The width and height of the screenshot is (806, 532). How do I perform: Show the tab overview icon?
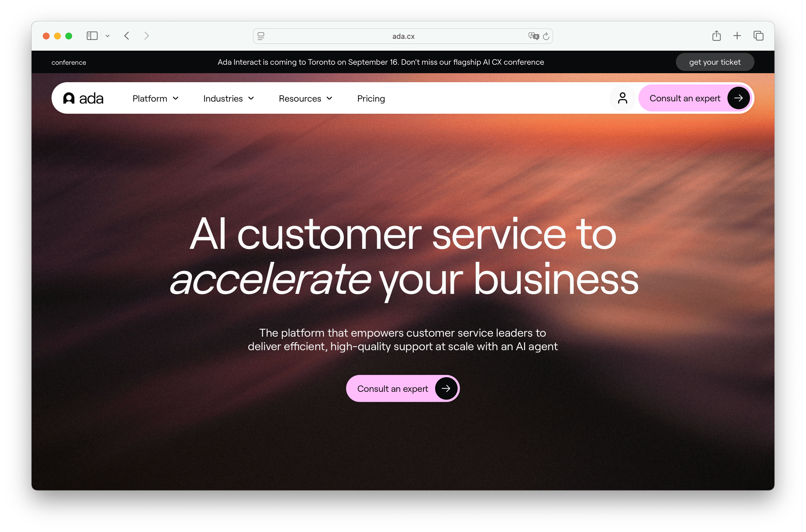point(758,36)
